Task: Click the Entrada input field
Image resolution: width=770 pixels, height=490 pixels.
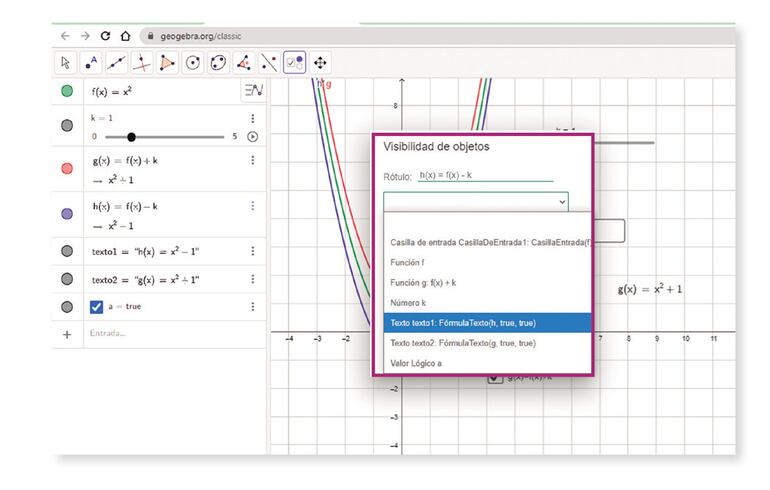Action: click(174, 333)
